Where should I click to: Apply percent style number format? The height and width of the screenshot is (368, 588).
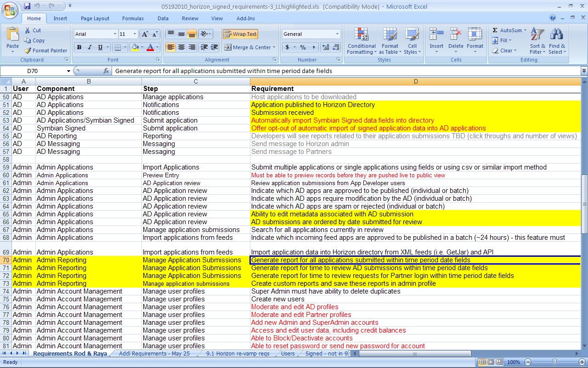[x=303, y=47]
